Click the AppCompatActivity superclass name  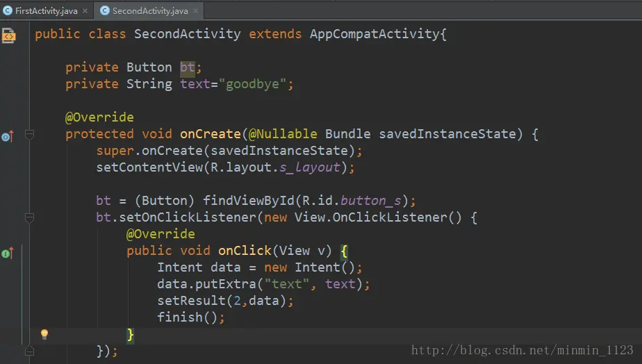(374, 34)
